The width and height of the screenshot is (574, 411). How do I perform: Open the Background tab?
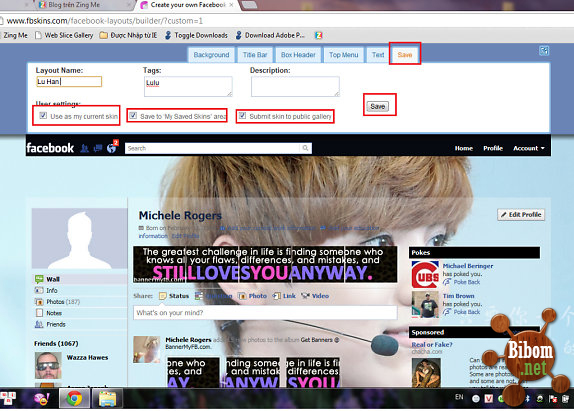tap(211, 55)
